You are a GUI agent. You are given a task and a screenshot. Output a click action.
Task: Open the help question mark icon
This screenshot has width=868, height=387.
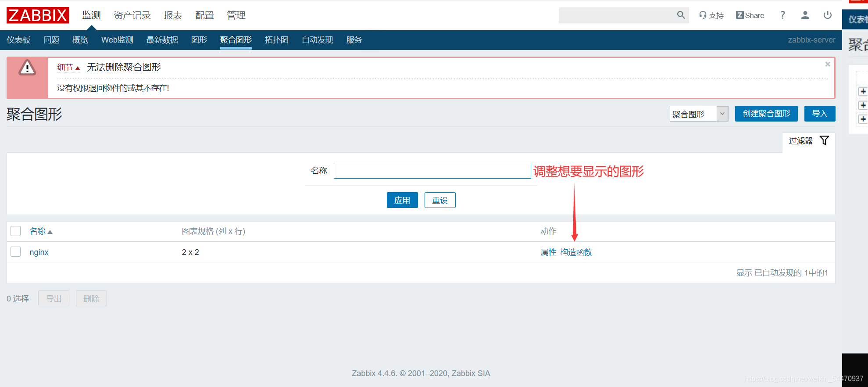point(782,15)
